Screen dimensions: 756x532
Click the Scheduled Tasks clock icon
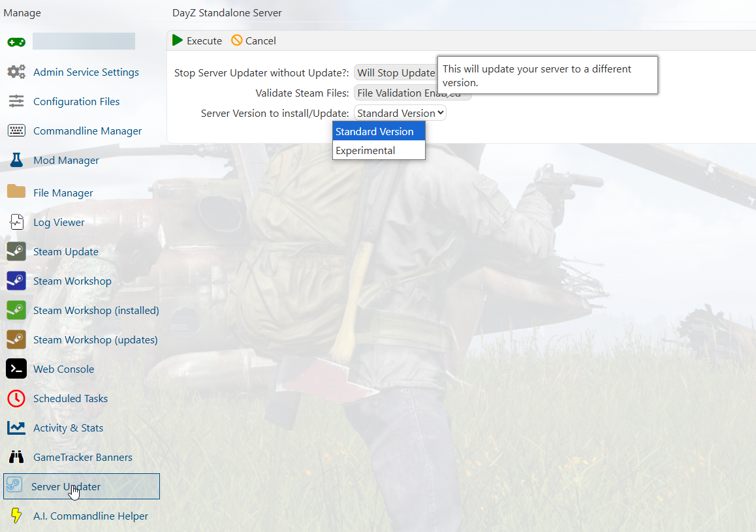coord(16,399)
